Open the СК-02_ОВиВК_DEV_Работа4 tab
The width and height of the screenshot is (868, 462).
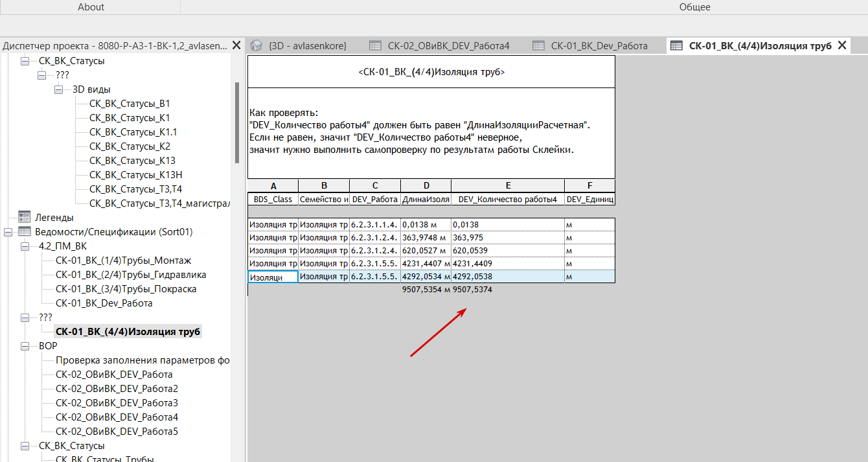[449, 45]
